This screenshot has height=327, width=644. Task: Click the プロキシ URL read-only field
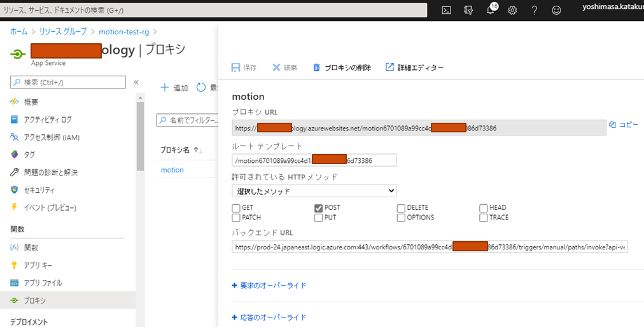pyautogui.click(x=419, y=128)
